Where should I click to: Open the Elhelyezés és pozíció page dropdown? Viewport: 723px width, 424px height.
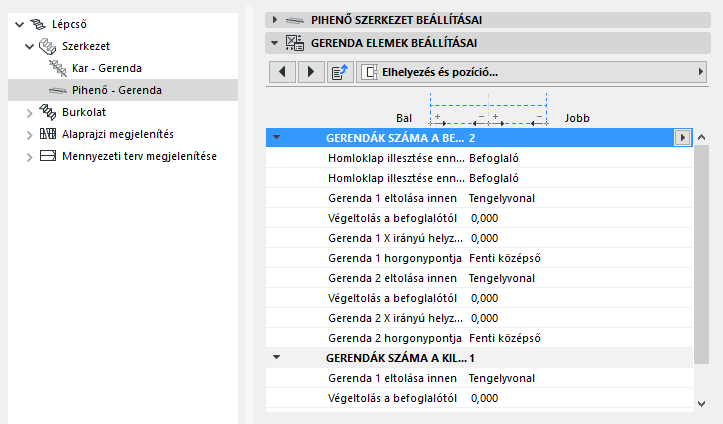click(531, 72)
